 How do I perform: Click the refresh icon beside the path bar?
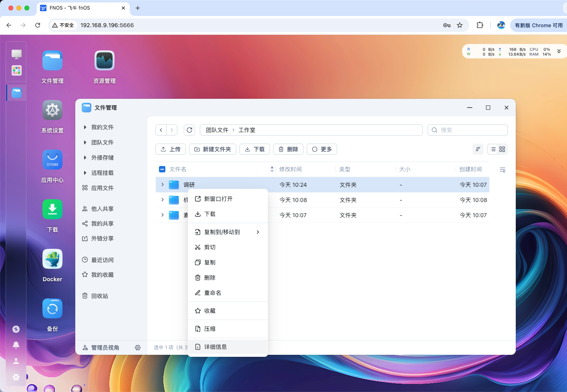pyautogui.click(x=189, y=130)
